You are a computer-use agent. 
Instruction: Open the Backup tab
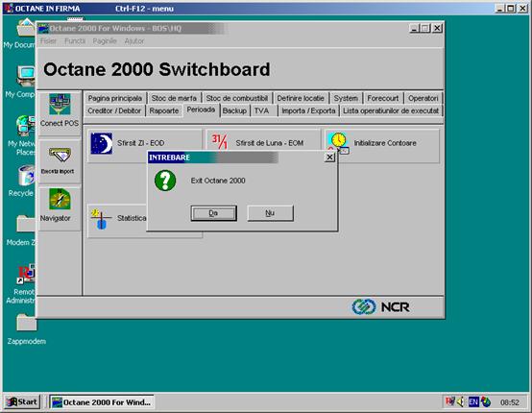click(234, 110)
